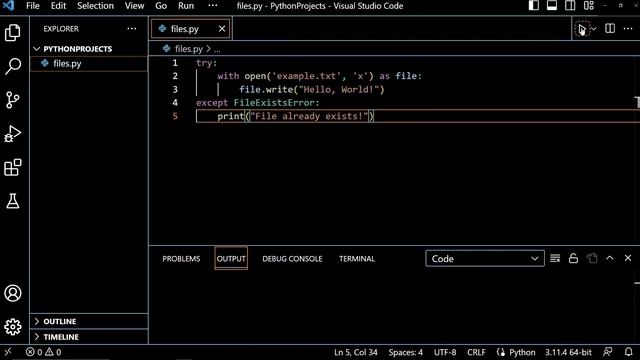Select files.py in Explorer tree
The width and height of the screenshot is (640, 360).
(x=89, y=64)
